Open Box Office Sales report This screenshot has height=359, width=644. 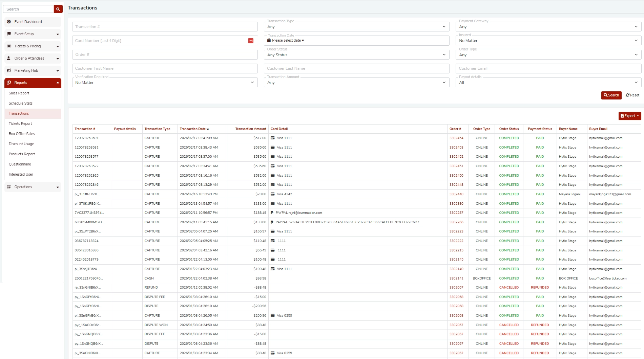coord(22,134)
